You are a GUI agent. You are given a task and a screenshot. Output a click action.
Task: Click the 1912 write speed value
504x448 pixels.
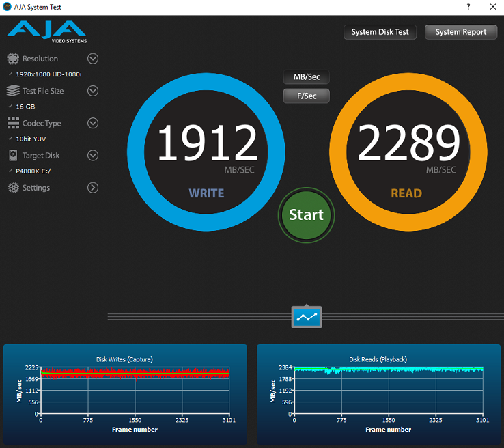tap(208, 142)
